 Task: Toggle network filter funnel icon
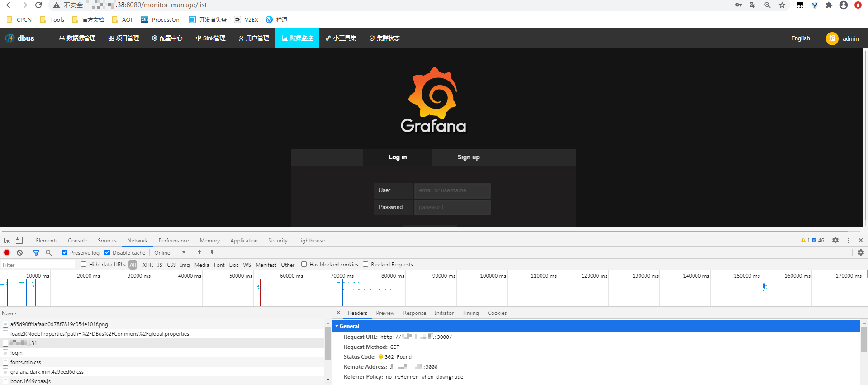[x=36, y=252]
